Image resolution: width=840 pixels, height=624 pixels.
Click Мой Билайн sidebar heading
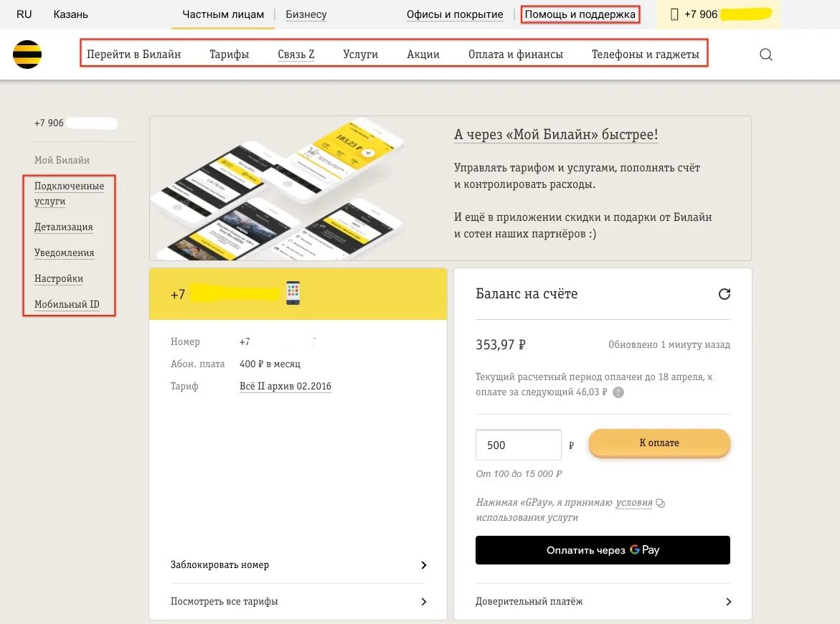pyautogui.click(x=62, y=160)
